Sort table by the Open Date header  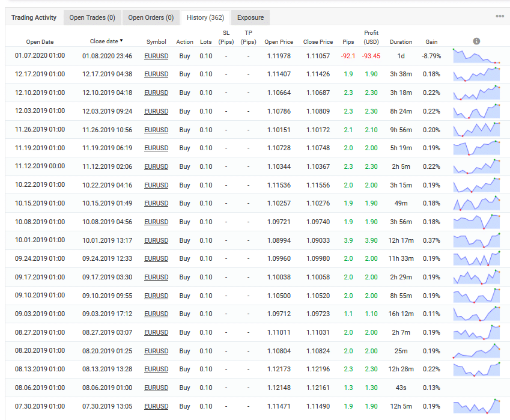coord(40,42)
